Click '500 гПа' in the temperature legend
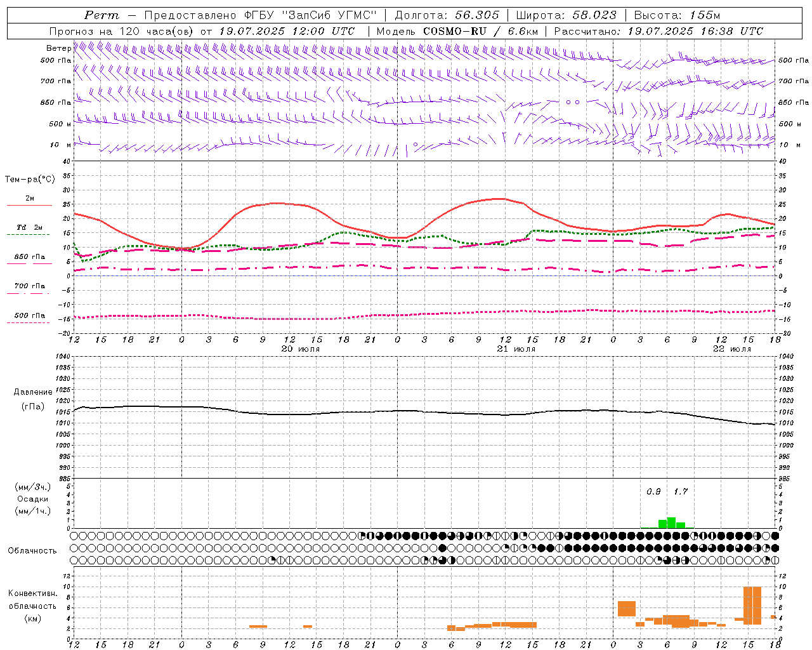Viewport: 812px width, 650px height. point(29,315)
